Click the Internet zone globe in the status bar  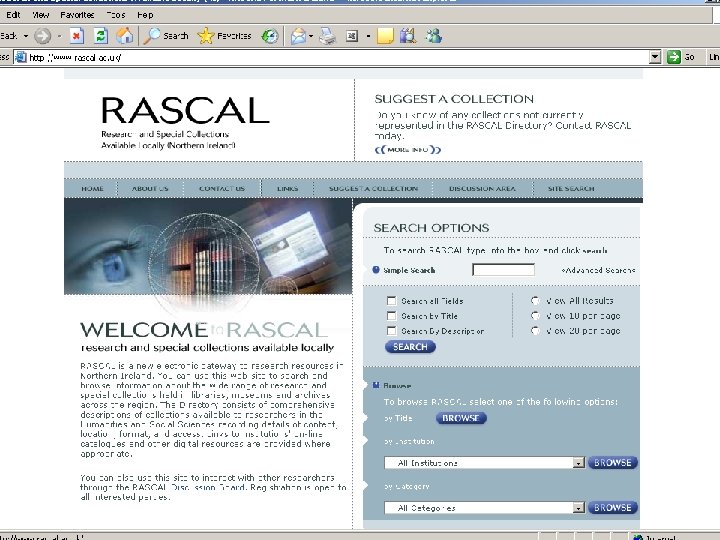click(637, 537)
